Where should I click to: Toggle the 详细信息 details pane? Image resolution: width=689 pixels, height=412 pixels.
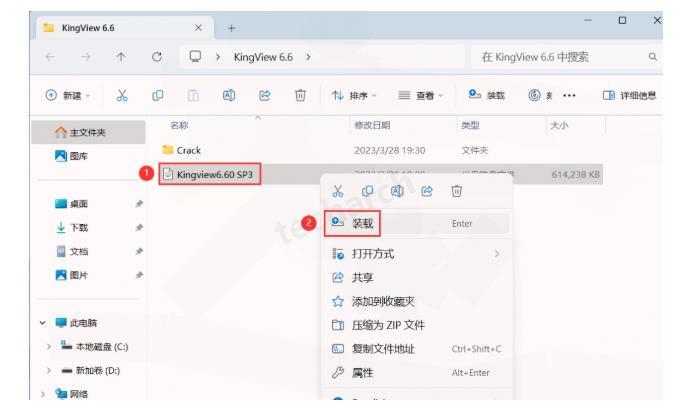click(629, 95)
